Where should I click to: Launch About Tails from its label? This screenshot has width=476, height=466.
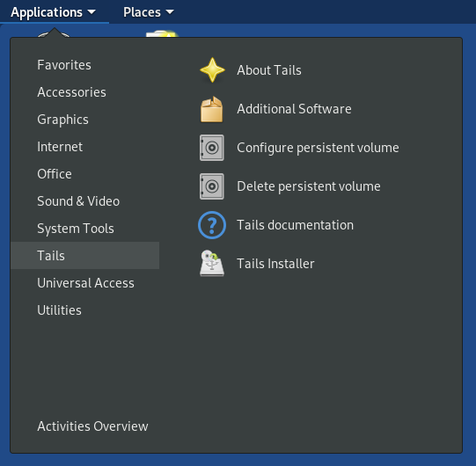(269, 70)
